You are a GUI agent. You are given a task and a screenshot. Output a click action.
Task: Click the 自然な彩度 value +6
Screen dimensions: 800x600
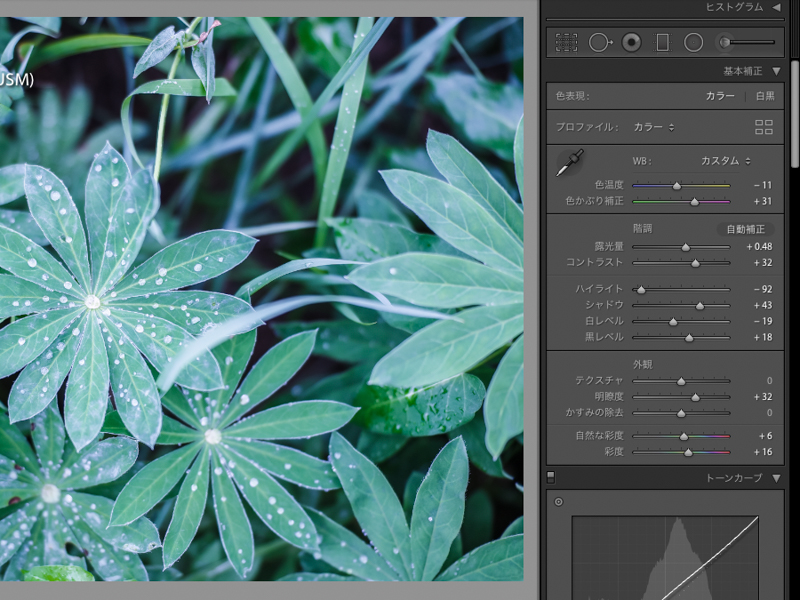click(x=765, y=436)
